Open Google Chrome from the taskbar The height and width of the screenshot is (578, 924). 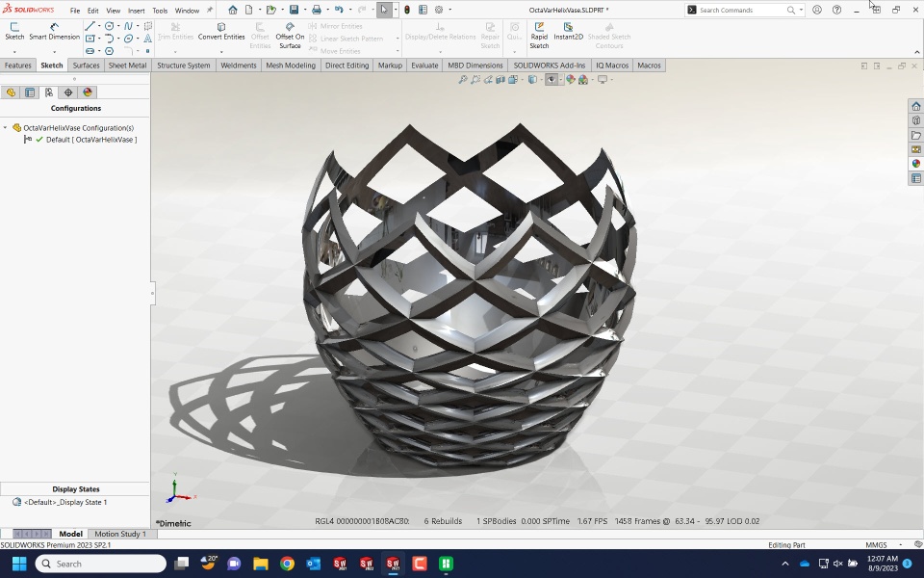click(287, 564)
